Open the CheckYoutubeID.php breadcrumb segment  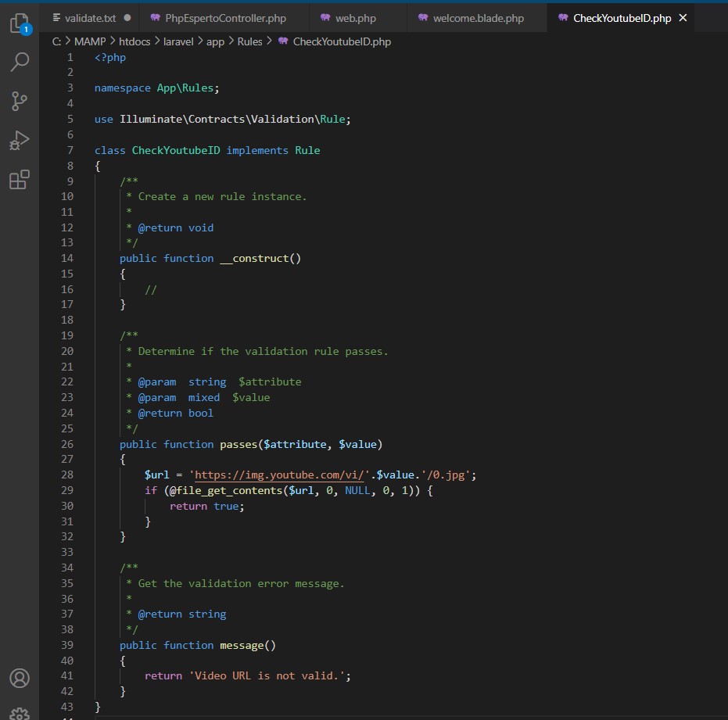point(342,41)
